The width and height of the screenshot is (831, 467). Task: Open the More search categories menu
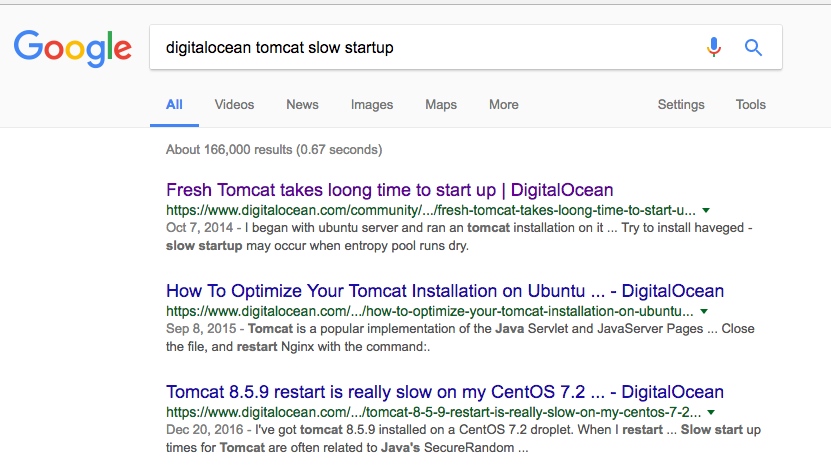point(503,104)
